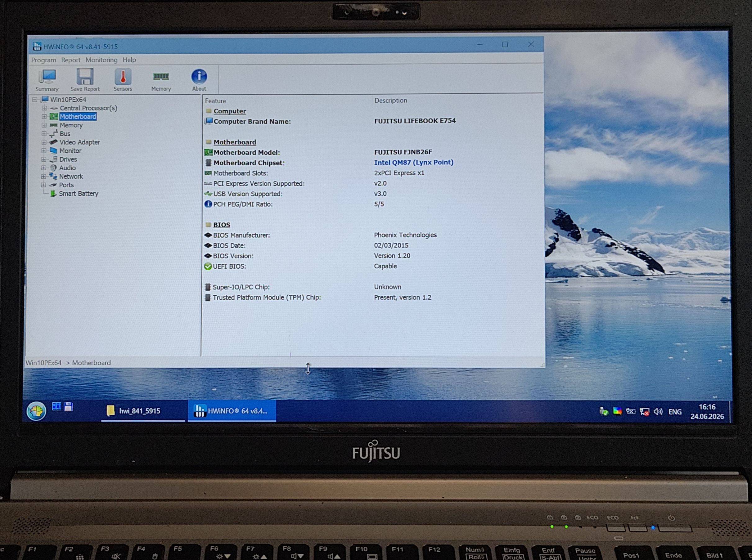Expand the Bus tree node
The height and width of the screenshot is (560, 752).
click(44, 133)
